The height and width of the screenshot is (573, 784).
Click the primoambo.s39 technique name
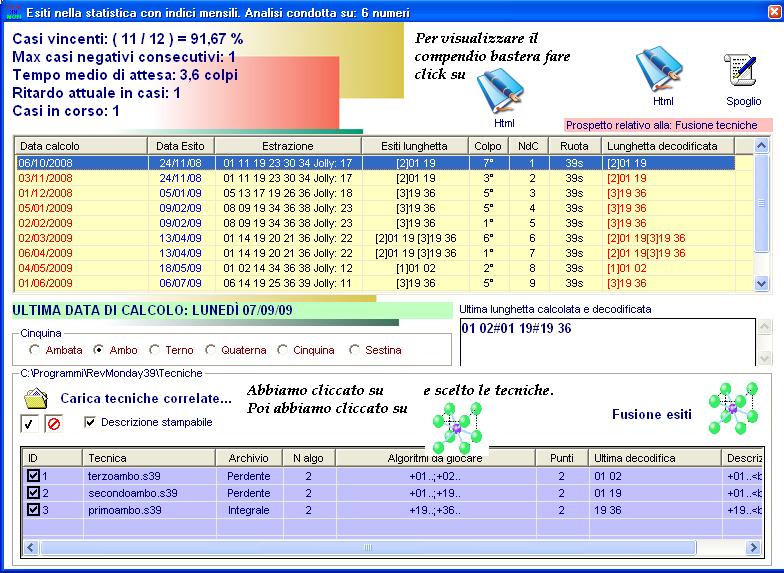click(125, 510)
